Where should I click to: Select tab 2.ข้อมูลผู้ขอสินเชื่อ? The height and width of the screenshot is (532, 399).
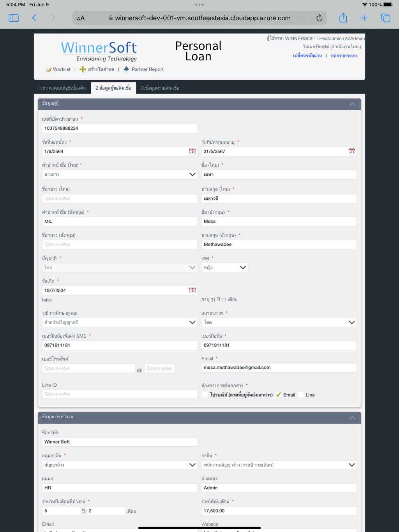[113, 88]
